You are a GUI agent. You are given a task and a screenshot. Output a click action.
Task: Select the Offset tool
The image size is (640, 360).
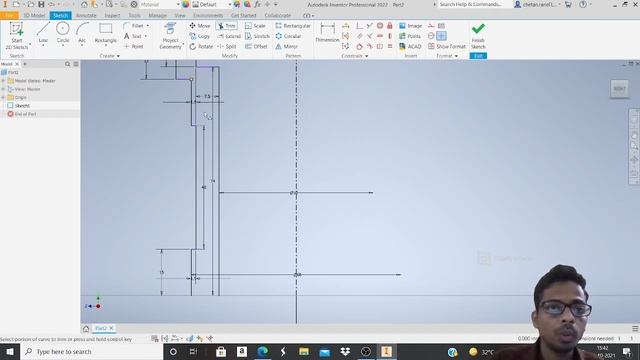coord(256,47)
